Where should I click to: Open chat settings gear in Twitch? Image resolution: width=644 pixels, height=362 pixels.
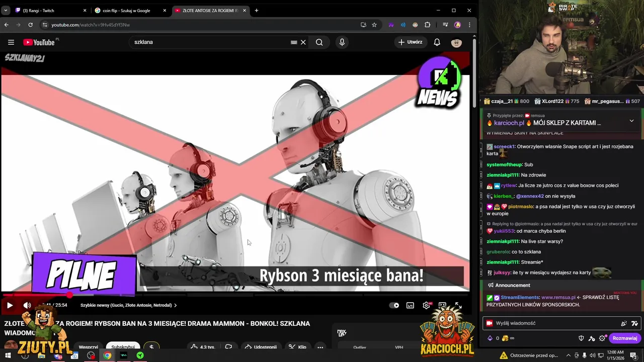[x=602, y=338]
